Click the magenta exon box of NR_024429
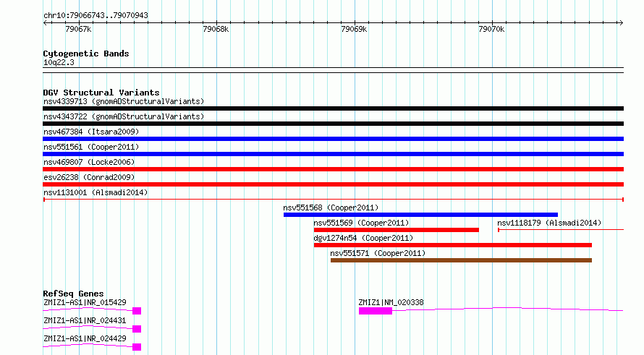This screenshot has width=644, height=355. coord(137,347)
